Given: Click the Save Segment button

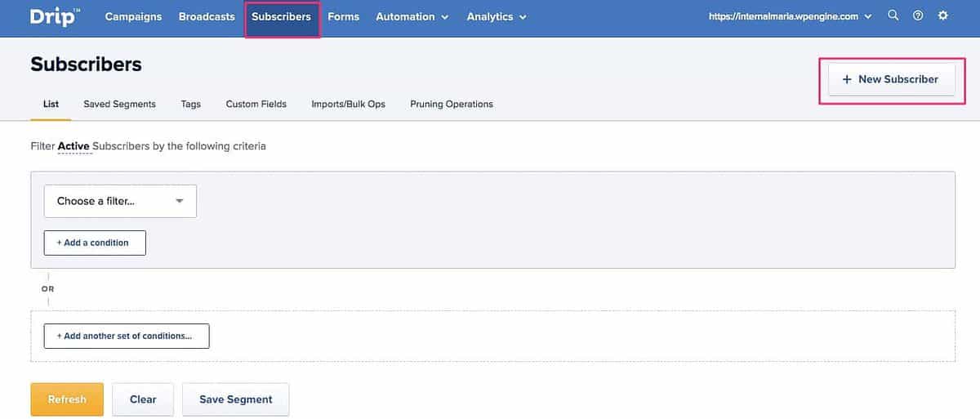Looking at the screenshot, I should (x=236, y=399).
